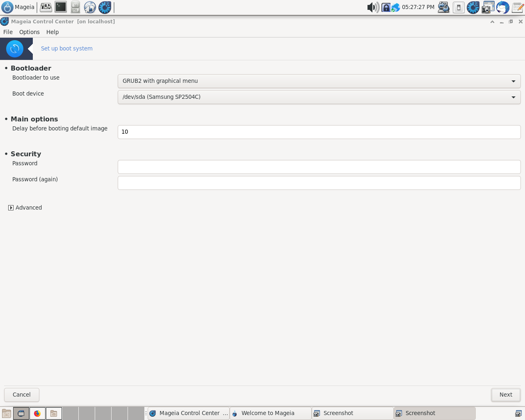The image size is (525, 420).
Task: Switch to Mageia Control Center taskbar entry
Action: point(188,413)
